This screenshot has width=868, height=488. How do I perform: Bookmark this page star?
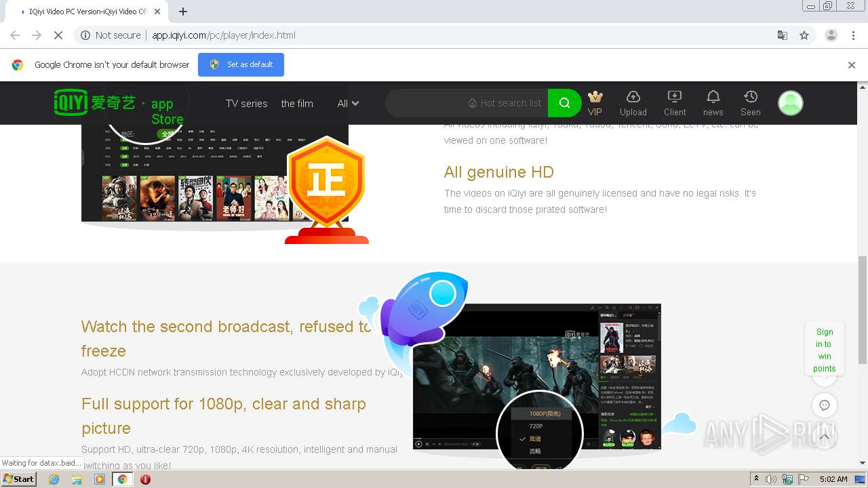(804, 35)
